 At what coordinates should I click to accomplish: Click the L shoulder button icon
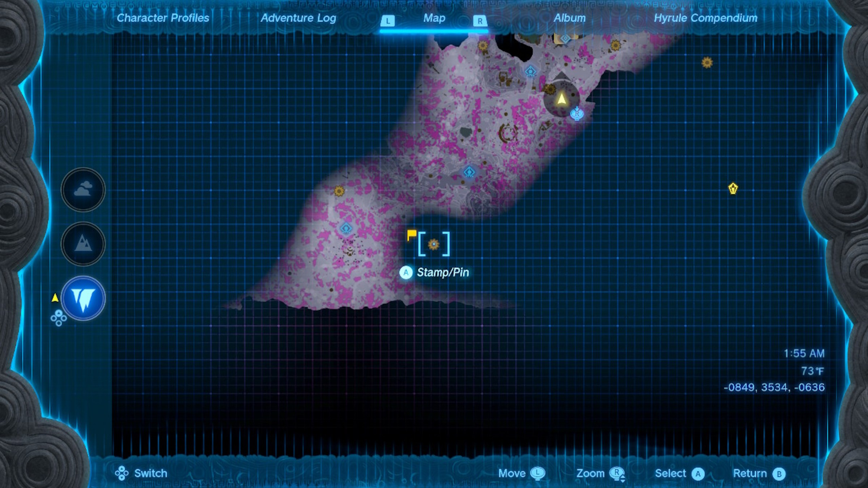tap(388, 21)
